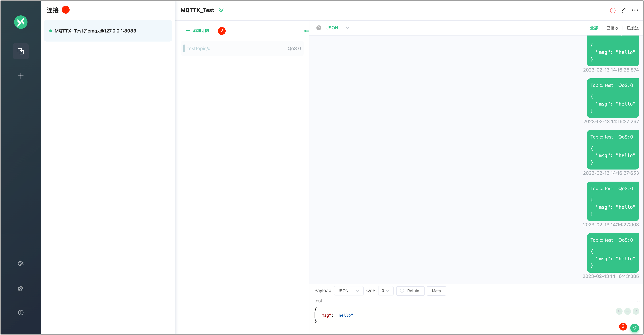Toggle the Meta settings button
644x335 pixels.
pos(436,291)
